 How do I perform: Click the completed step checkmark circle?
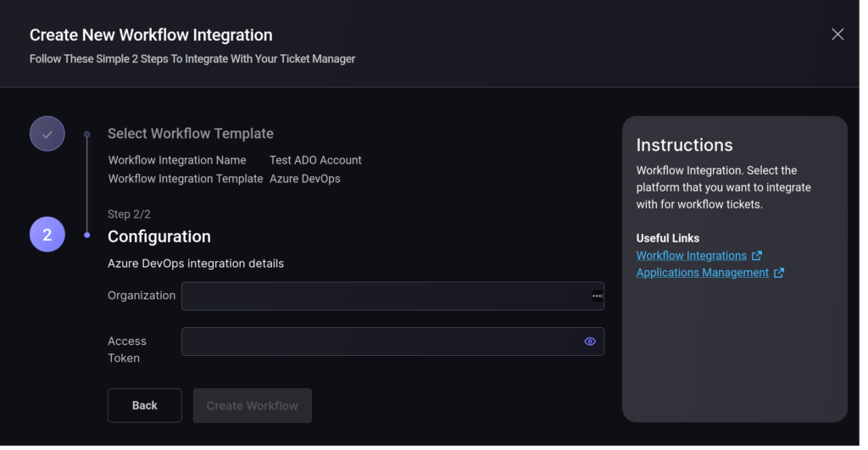47,134
